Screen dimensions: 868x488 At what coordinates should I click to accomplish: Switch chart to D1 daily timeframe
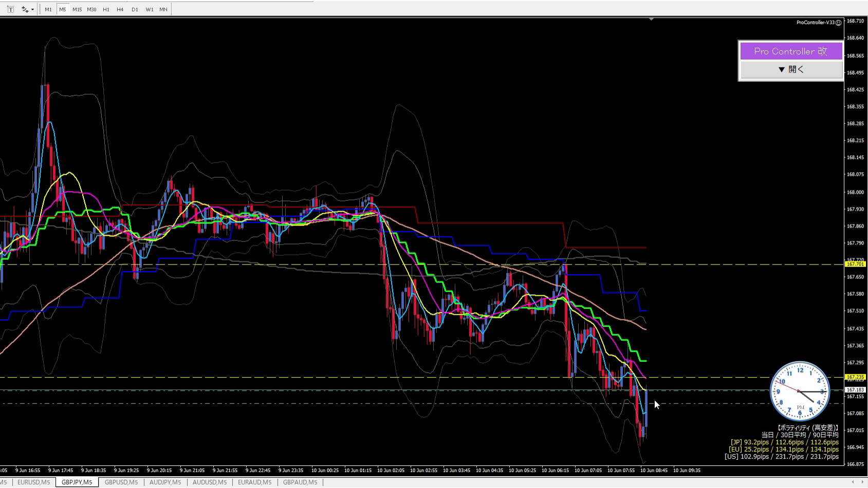(135, 9)
